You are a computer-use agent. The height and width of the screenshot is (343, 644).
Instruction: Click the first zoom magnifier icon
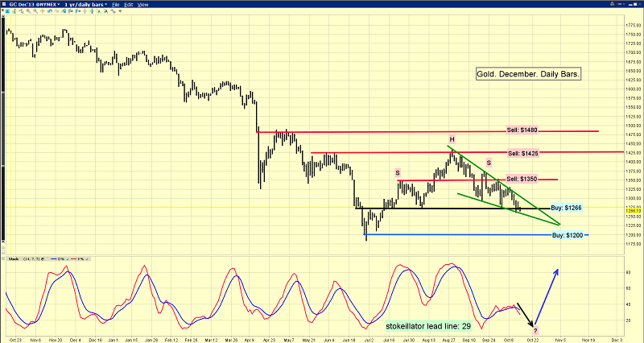[28, 11]
